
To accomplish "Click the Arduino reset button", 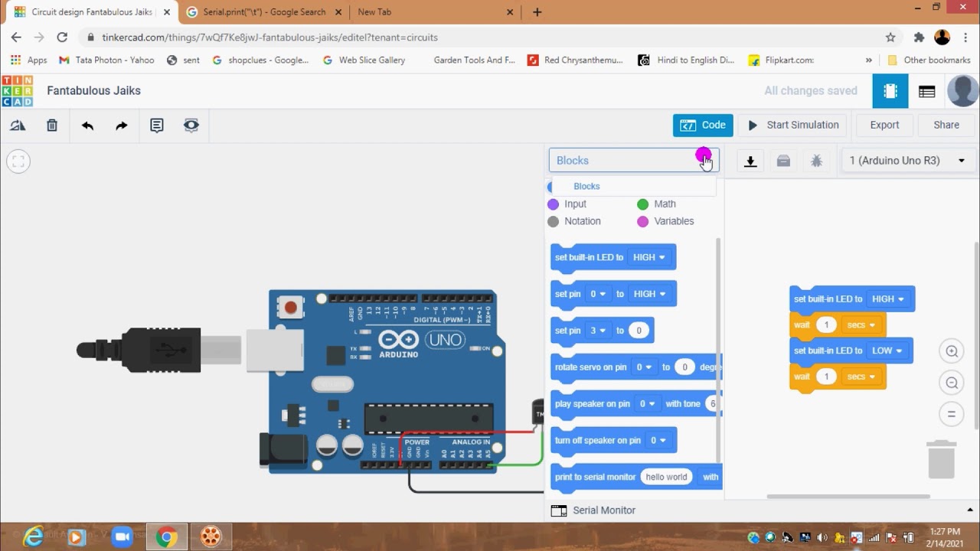I will (x=291, y=308).
